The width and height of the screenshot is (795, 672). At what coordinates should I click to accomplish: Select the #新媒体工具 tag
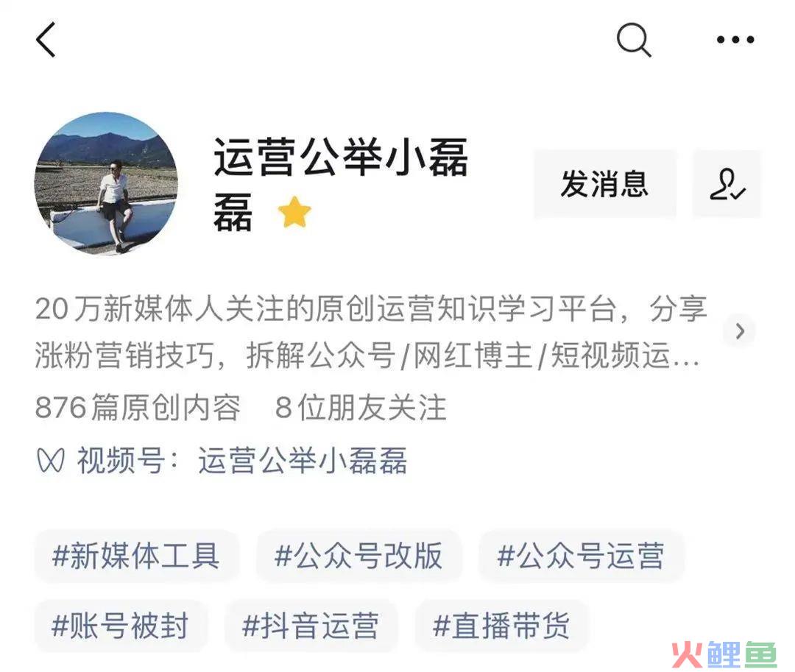[x=136, y=556]
